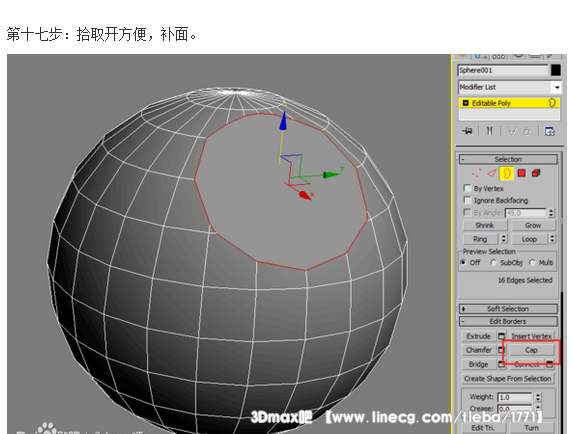The height and width of the screenshot is (434, 572).
Task: Adjust Loop spinner arrows
Action: [552, 239]
